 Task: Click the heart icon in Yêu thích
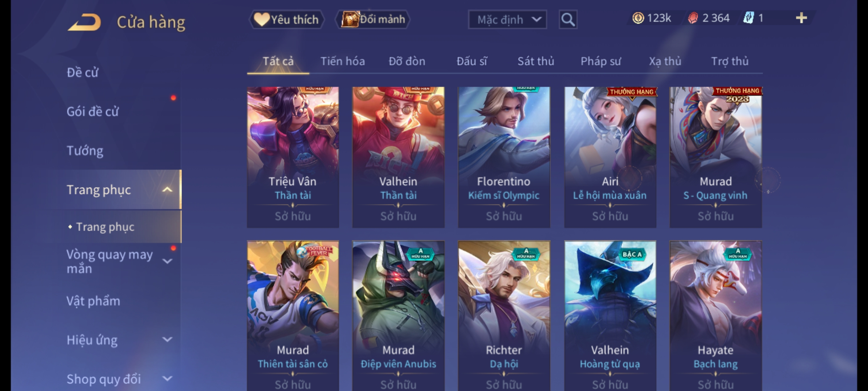261,20
